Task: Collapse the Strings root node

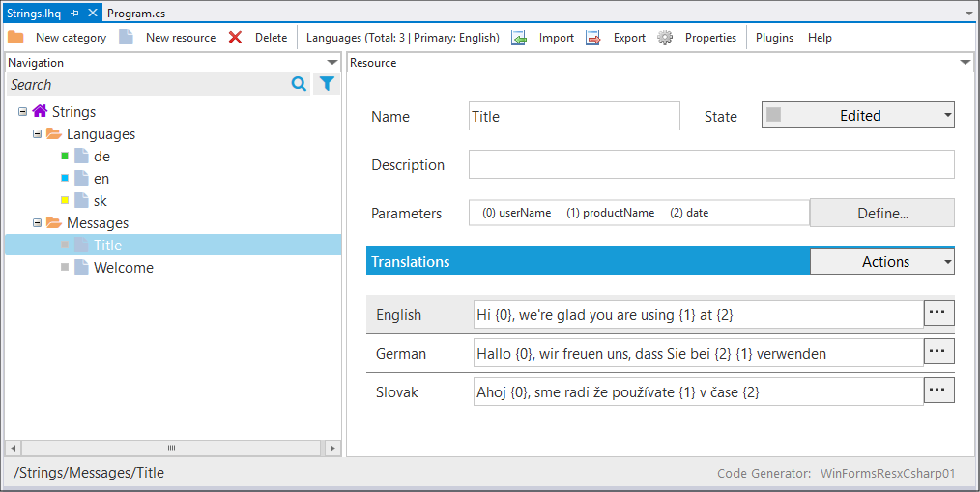Action: pyautogui.click(x=22, y=112)
